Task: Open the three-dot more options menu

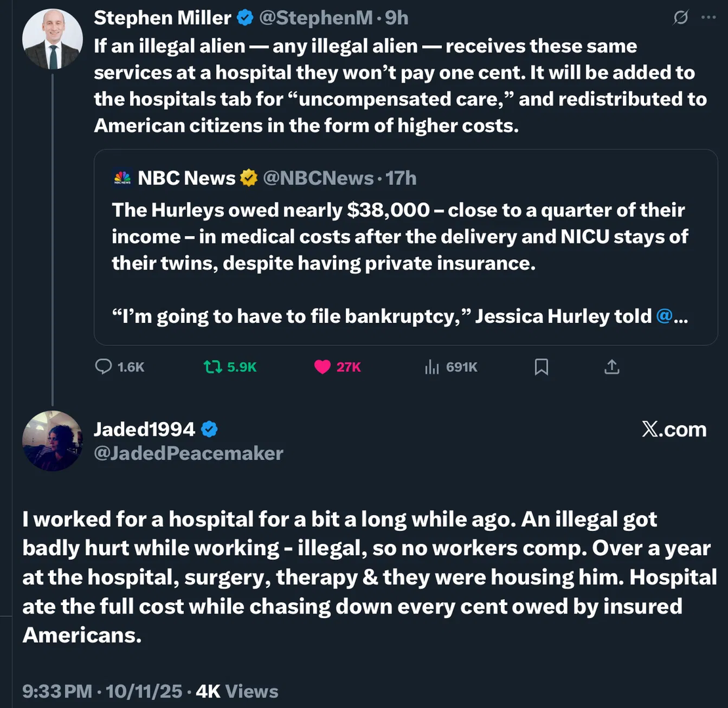Action: pos(708,18)
